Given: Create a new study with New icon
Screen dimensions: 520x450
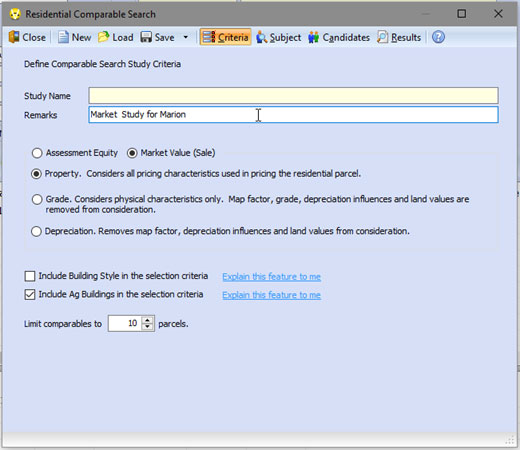Looking at the screenshot, I should point(63,37).
